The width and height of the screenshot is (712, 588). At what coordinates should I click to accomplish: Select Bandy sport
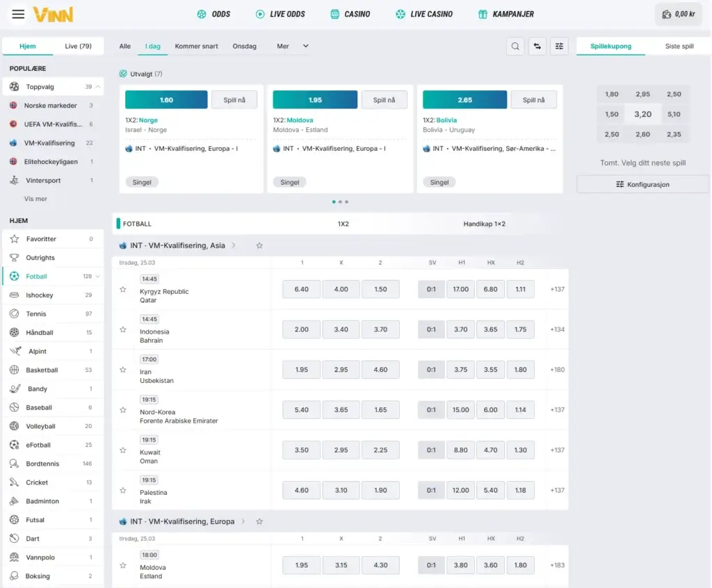[x=53, y=389]
